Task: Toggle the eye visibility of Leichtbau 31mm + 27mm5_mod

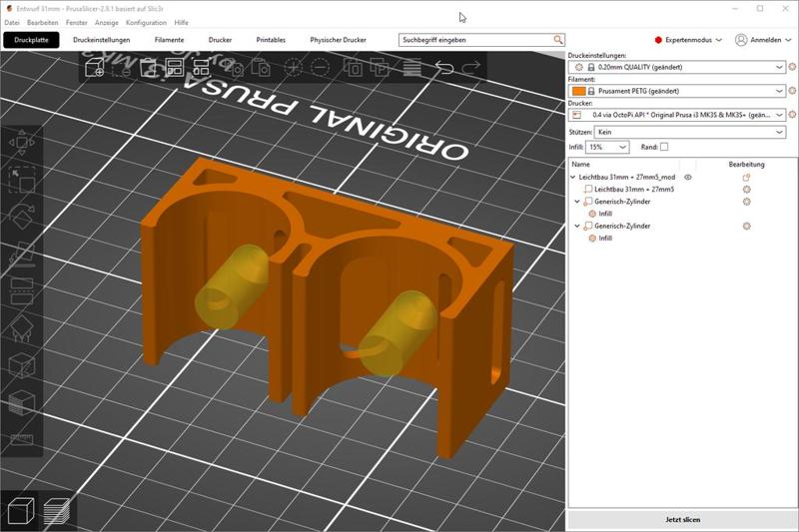Action: [x=688, y=177]
